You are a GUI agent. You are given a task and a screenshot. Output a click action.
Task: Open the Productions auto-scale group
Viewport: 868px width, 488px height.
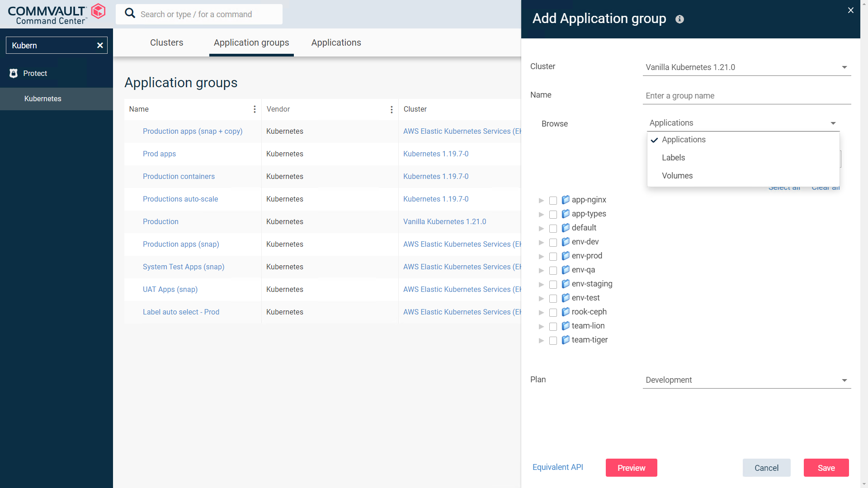point(180,199)
